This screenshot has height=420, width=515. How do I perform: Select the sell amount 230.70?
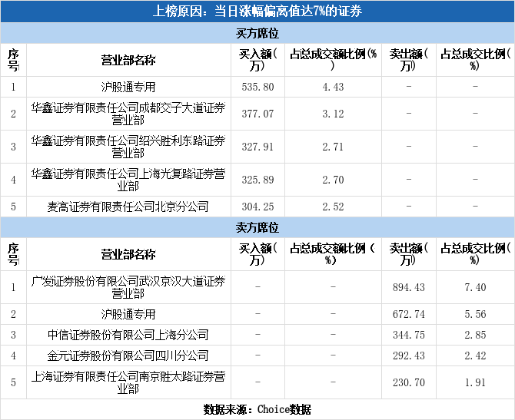(x=409, y=382)
